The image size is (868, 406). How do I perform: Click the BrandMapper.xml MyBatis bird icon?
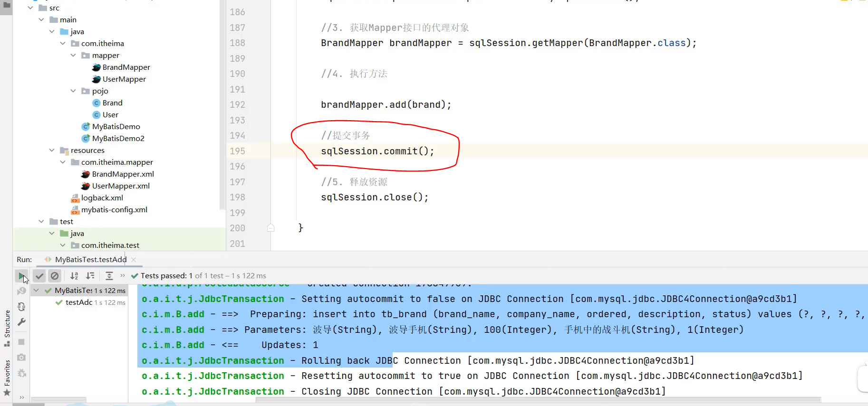[x=86, y=174]
